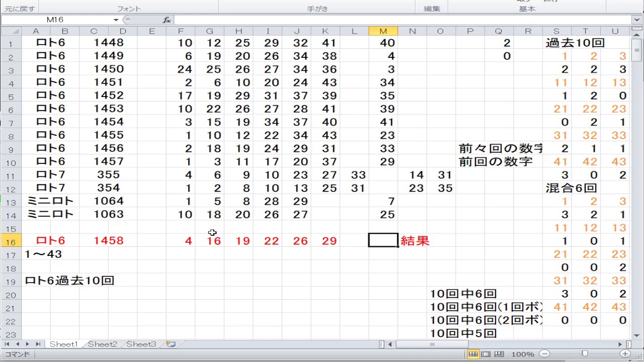This screenshot has height=362, width=644.
Task: Select cell 前々回の数字
Action: point(501,148)
